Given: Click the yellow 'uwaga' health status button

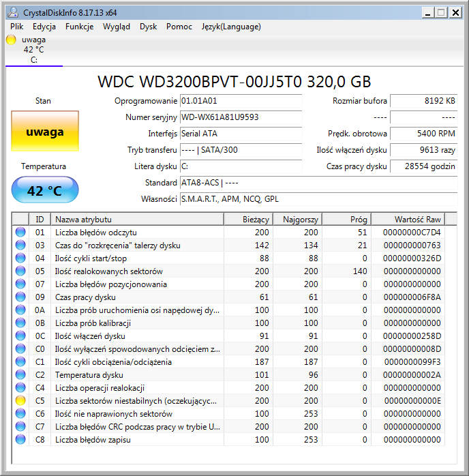Looking at the screenshot, I should [x=45, y=131].
